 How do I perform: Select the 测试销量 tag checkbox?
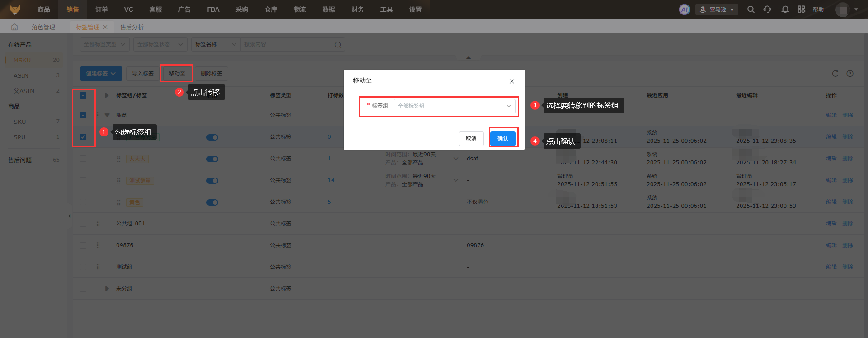(x=83, y=180)
